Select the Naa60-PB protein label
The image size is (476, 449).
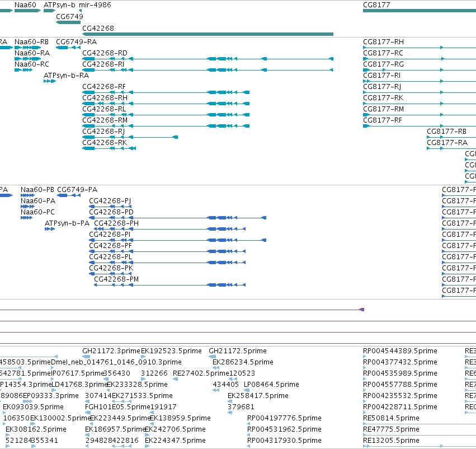click(37, 190)
